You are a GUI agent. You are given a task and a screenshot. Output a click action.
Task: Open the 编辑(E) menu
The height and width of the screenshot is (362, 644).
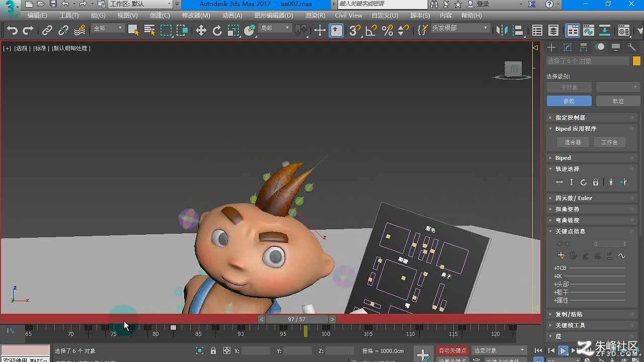[x=37, y=16]
